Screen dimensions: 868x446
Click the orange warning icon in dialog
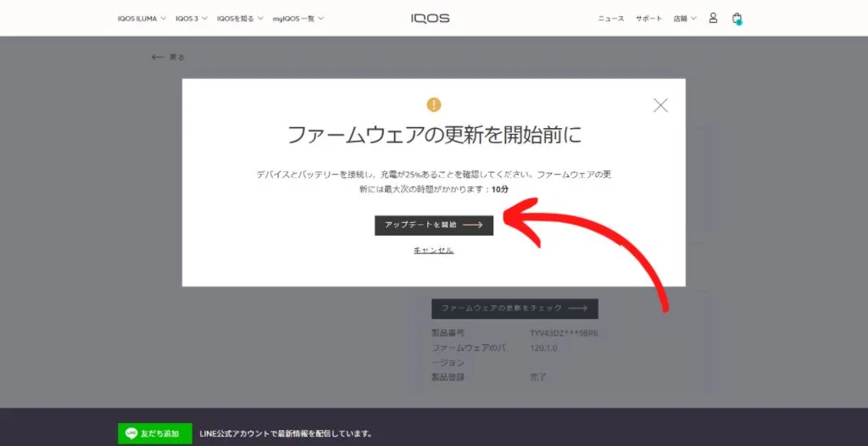click(x=433, y=104)
